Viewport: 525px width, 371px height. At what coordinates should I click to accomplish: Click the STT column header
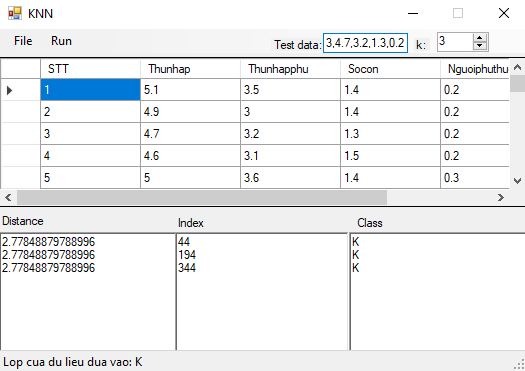click(90, 69)
